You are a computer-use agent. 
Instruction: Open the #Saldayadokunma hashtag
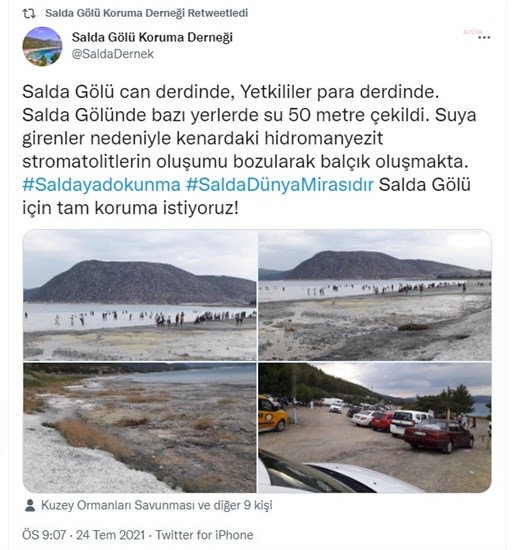101,185
